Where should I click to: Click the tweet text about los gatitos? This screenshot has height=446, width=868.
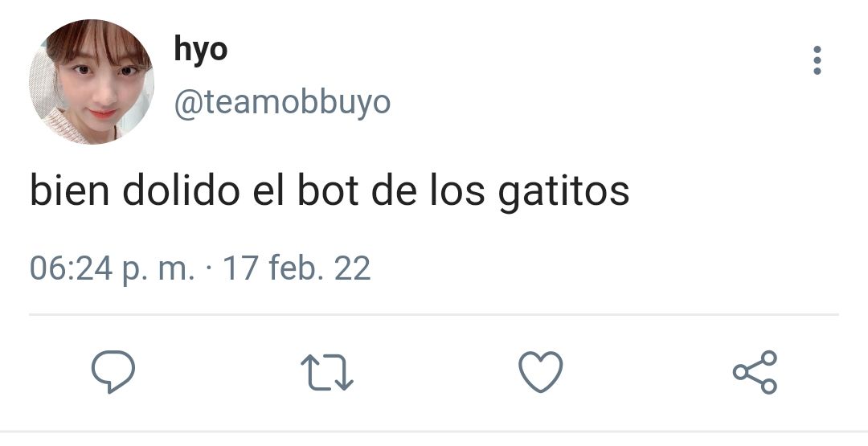tap(330, 191)
